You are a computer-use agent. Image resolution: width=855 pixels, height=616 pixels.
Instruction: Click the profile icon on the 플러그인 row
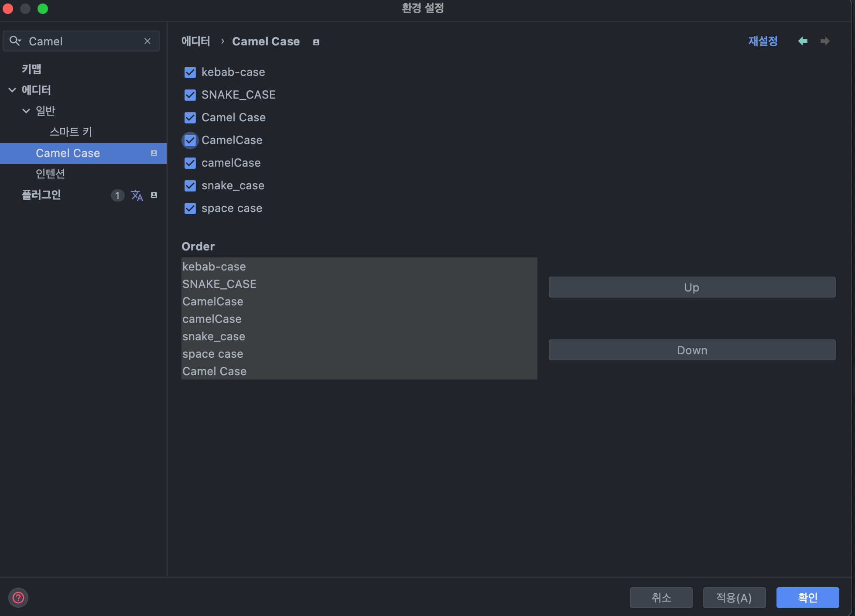tap(154, 195)
